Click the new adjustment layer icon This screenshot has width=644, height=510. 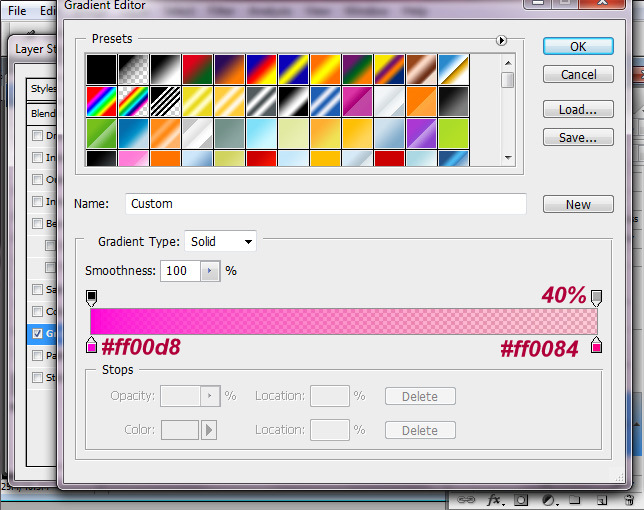(x=548, y=499)
